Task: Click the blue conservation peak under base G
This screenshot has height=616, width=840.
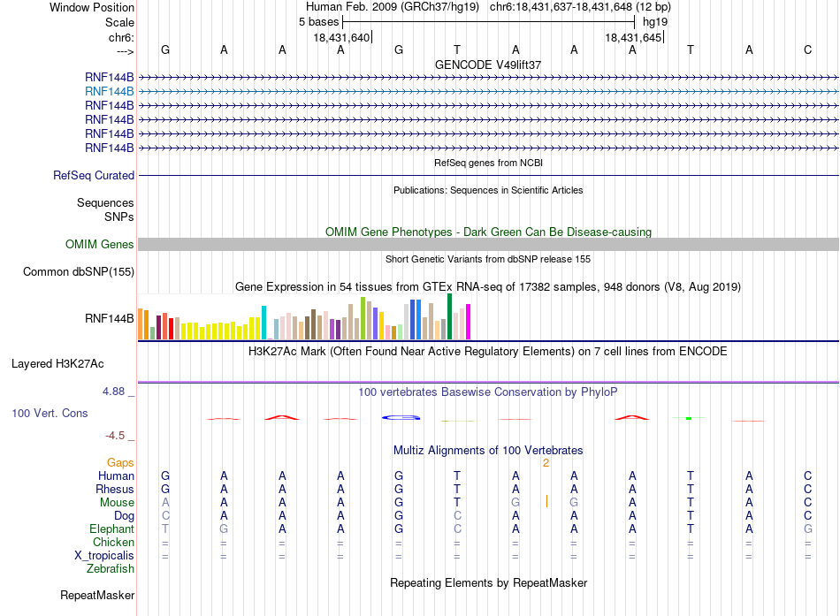Action: [x=401, y=417]
